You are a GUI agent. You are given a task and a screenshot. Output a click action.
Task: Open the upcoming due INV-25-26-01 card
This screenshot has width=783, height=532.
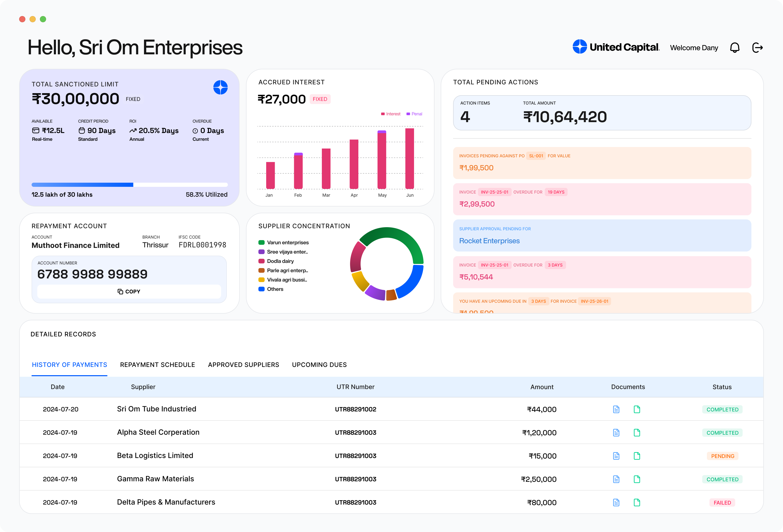coord(602,303)
